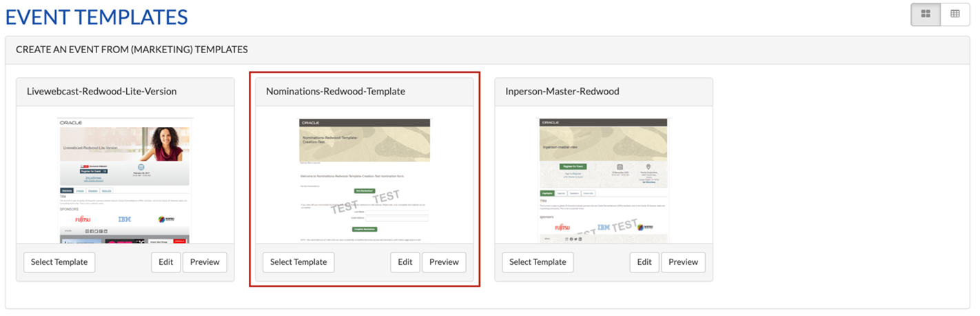The width and height of the screenshot is (980, 316).
Task: Click the Livewebcast-Redwood-Lite-Version title text
Action: point(102,91)
